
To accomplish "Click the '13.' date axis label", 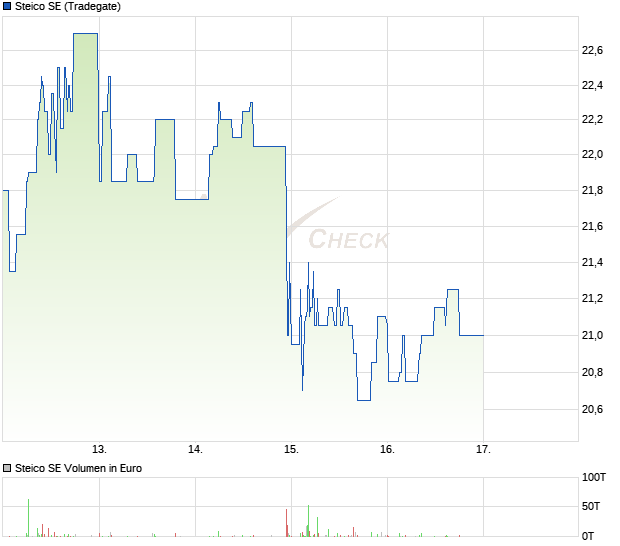I will [x=99, y=450].
